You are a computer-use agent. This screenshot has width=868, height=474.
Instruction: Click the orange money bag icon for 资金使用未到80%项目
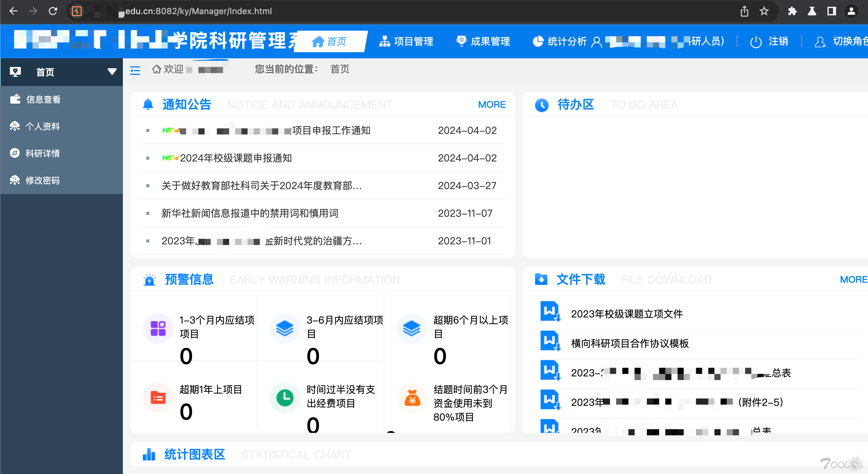(412, 398)
